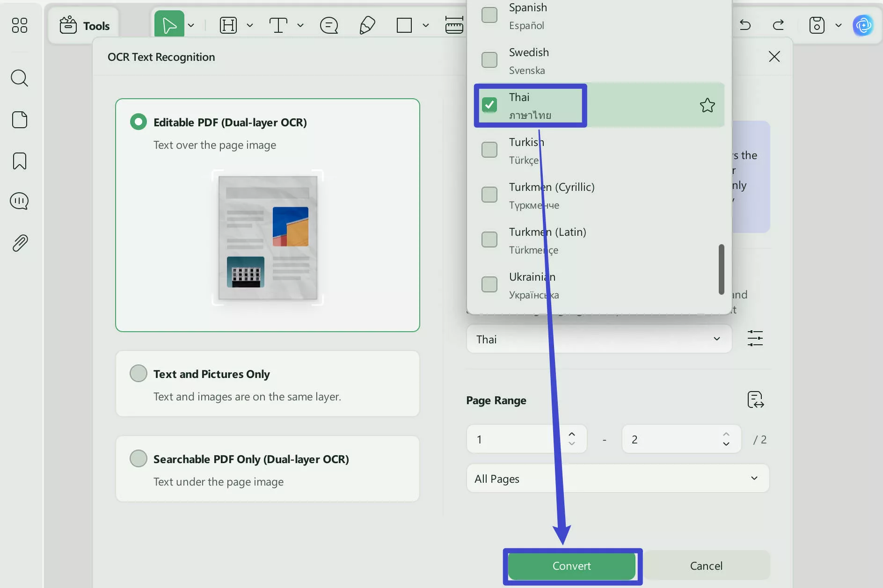Select Text and Pictures Only option
The height and width of the screenshot is (588, 883).
[x=138, y=374]
